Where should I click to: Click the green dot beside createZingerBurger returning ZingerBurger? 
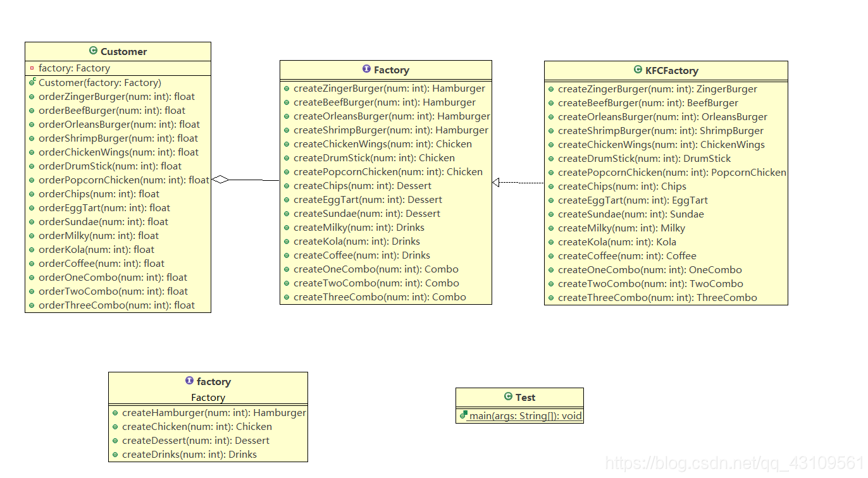point(551,89)
